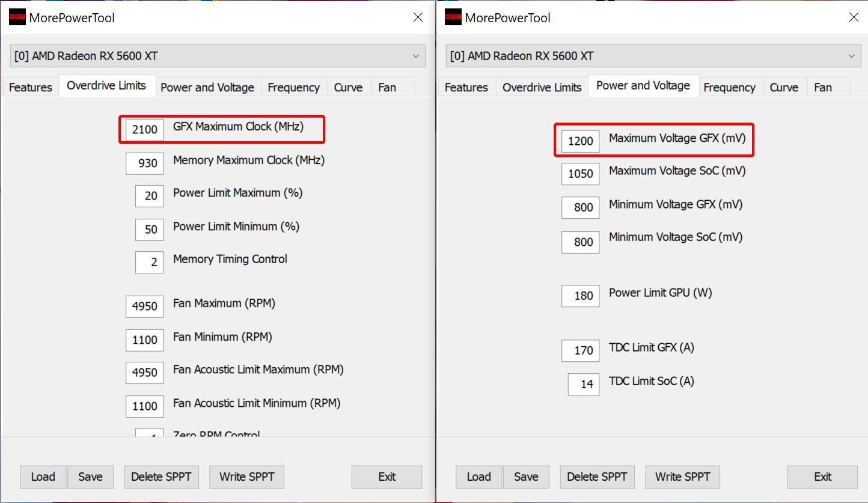
Task: Click the 'TDC Limit GFX (A)' label
Action: (652, 347)
